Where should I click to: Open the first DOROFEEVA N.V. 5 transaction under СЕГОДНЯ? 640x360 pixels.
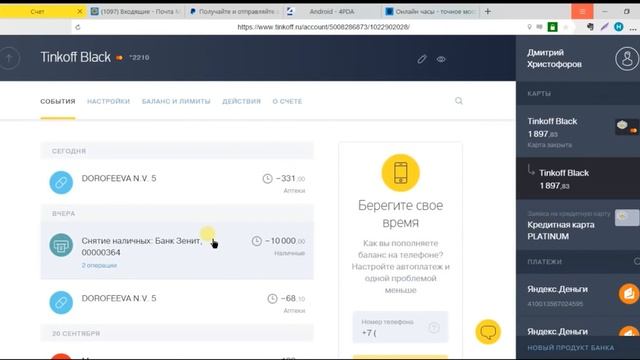click(x=177, y=182)
